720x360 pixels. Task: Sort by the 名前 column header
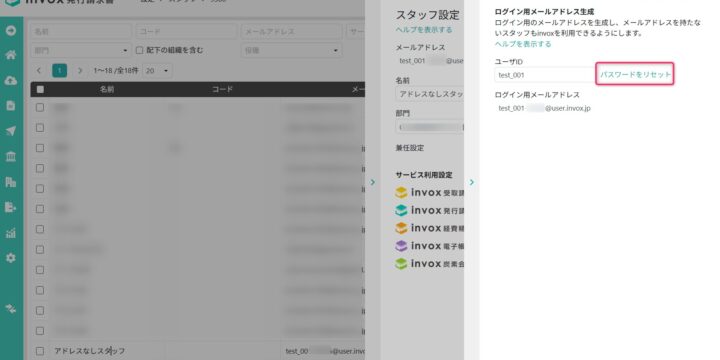click(107, 90)
